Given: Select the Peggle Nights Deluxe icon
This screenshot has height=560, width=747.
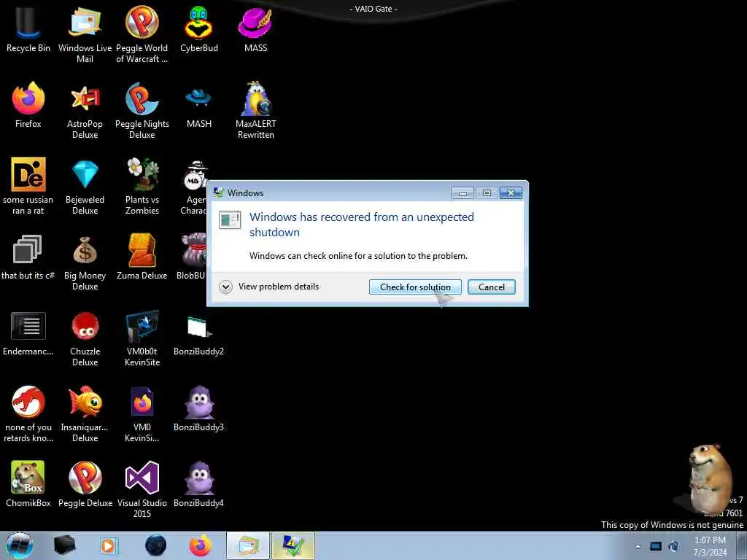Looking at the screenshot, I should pos(142,111).
